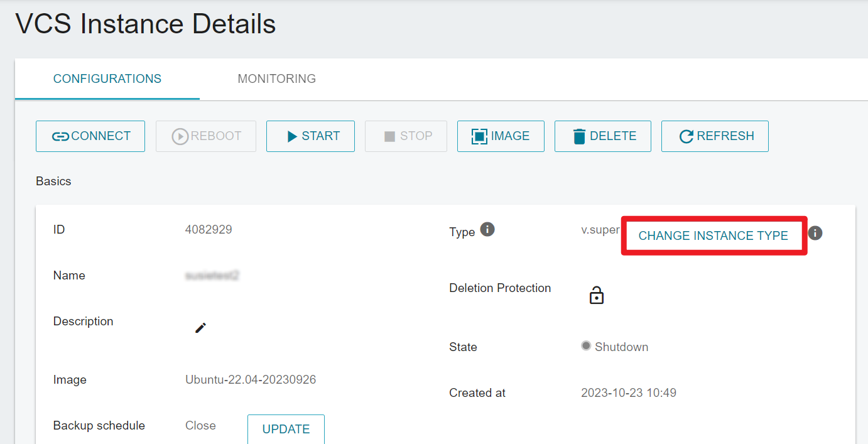The height and width of the screenshot is (444, 868).
Task: Reload details with REFRESH button
Action: coord(715,136)
